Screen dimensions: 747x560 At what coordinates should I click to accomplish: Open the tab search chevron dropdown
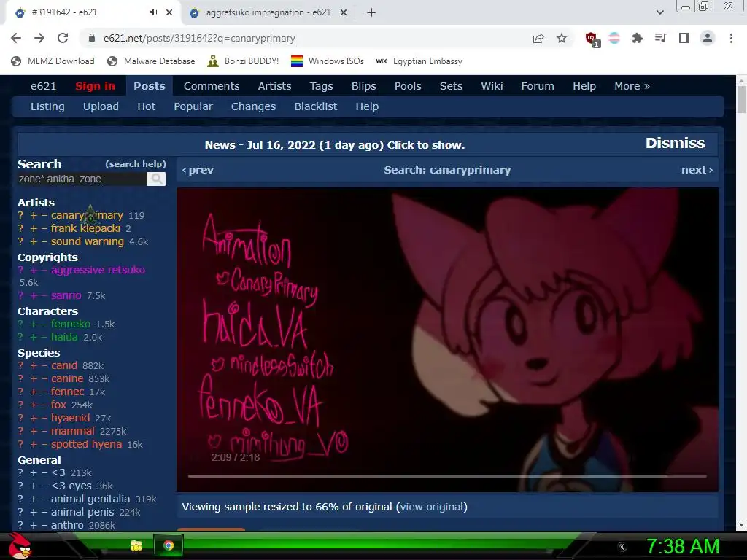[x=659, y=12]
